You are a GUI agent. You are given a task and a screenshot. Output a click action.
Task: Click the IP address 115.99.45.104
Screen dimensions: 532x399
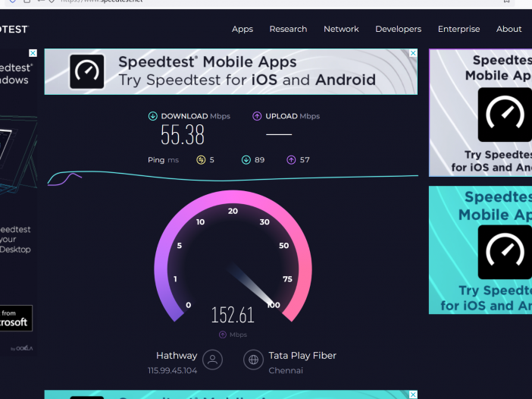(172, 370)
